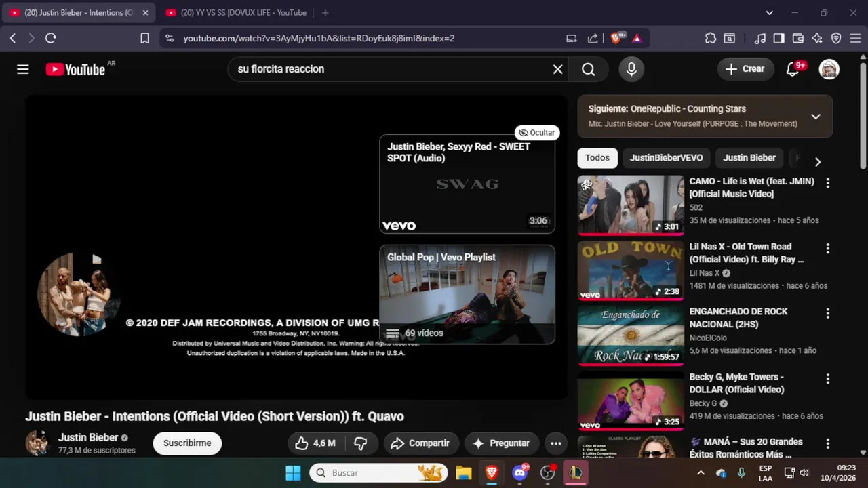Dislike the video with thumbs-down
868x488 pixels.
pyautogui.click(x=361, y=443)
